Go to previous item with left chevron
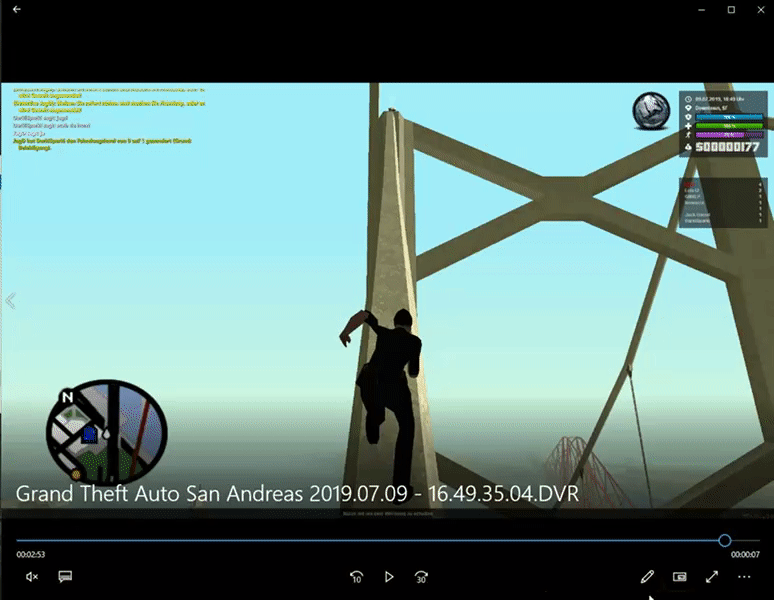Screen dimensions: 774x600 click(10, 300)
